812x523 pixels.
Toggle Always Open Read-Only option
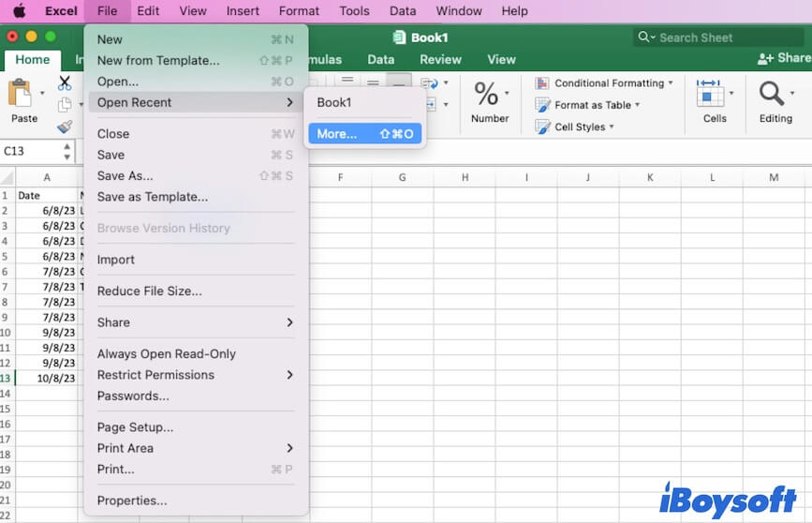click(x=166, y=353)
